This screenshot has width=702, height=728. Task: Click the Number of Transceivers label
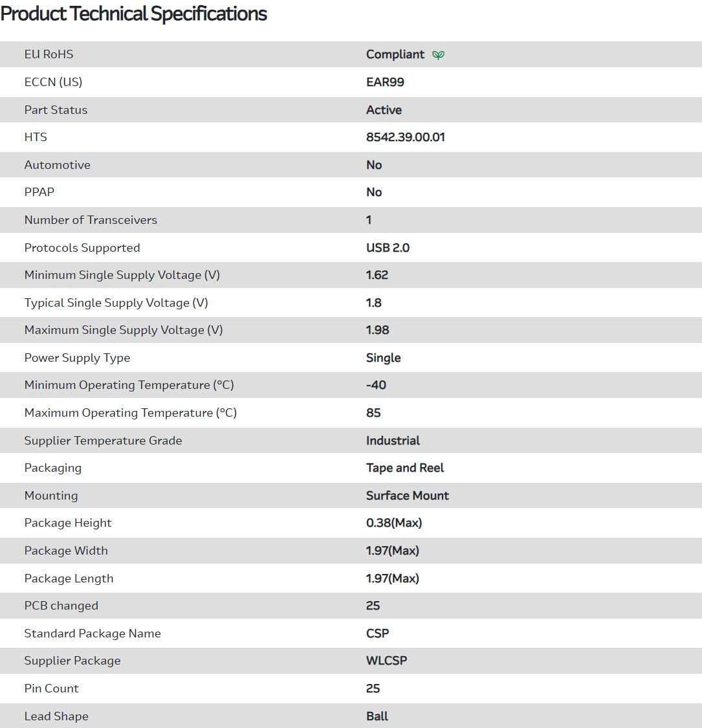click(x=91, y=220)
